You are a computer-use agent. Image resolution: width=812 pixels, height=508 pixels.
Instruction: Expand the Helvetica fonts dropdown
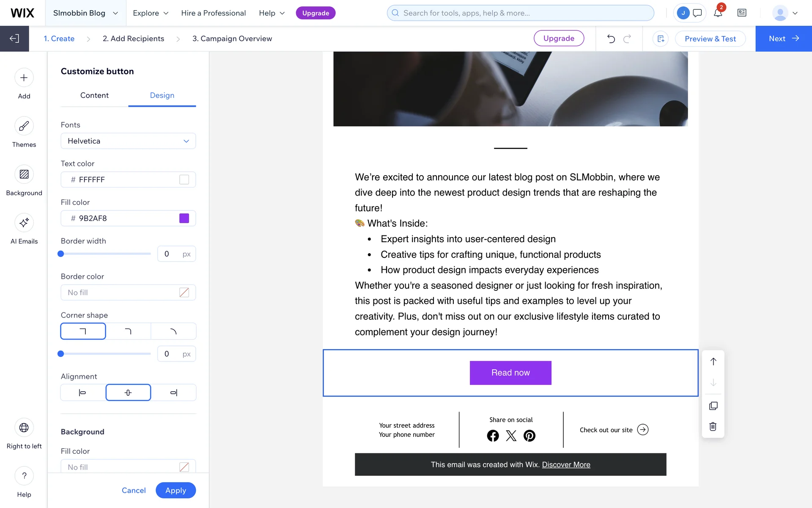(128, 141)
